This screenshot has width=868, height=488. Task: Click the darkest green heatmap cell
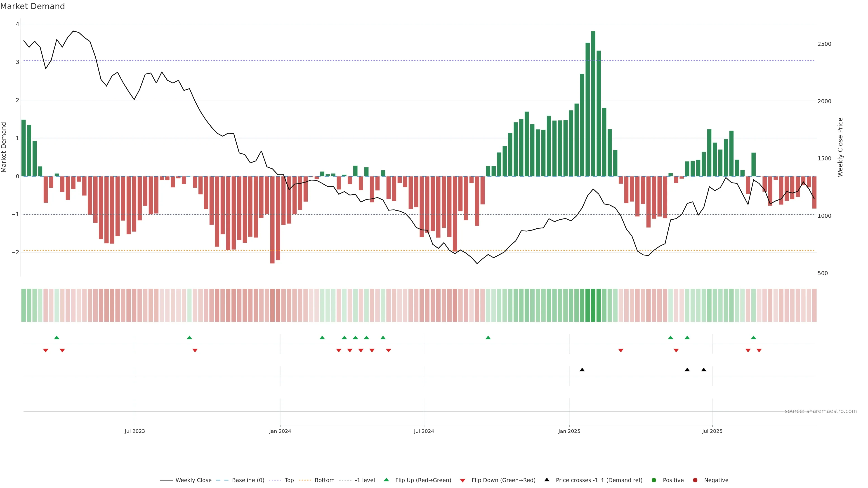point(593,305)
